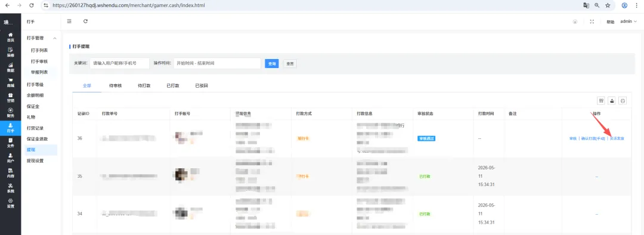Open the 数据 data sidebar icon
Image resolution: width=644 pixels, height=235 pixels.
pos(10,67)
